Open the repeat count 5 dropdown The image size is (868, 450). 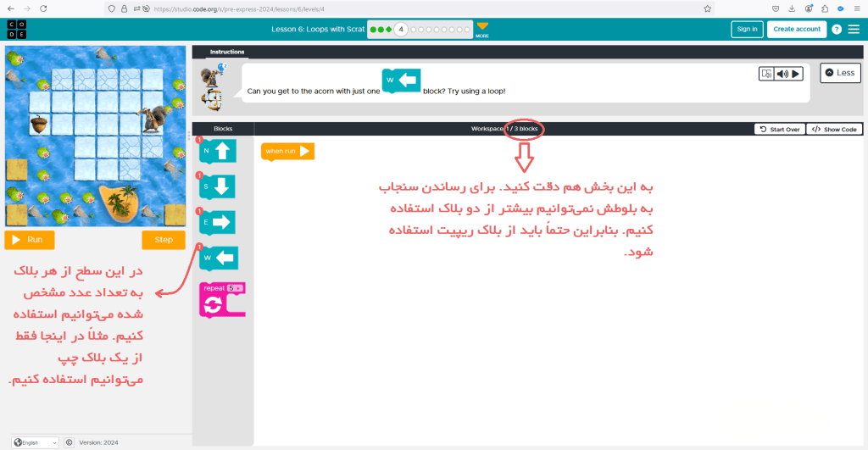[236, 288]
